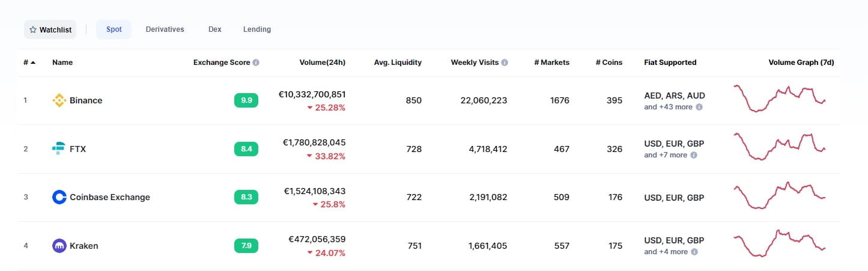Sort the table by Volume(24h) header
The width and height of the screenshot is (868, 271).
point(322,62)
